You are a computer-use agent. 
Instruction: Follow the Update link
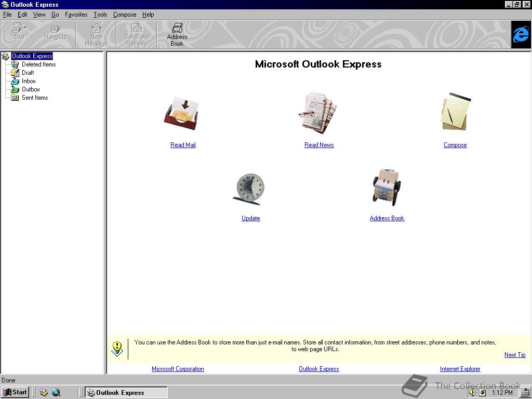pyautogui.click(x=251, y=218)
